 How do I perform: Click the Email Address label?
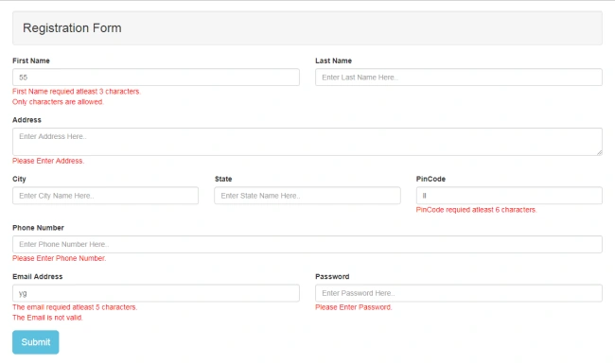click(38, 277)
